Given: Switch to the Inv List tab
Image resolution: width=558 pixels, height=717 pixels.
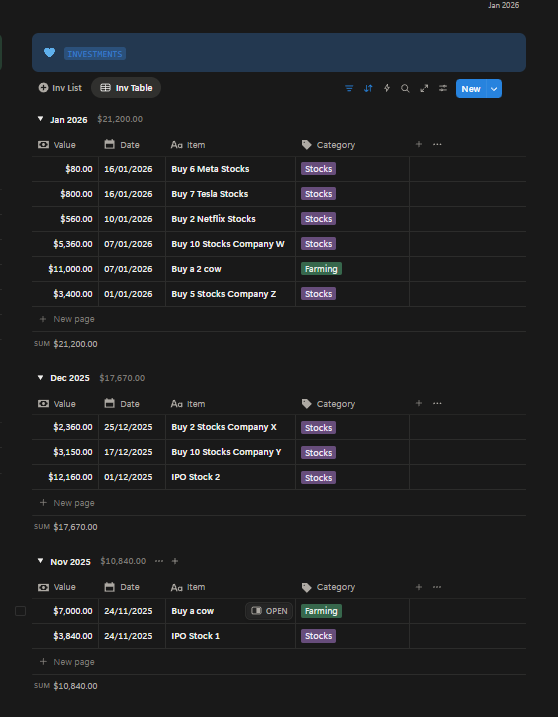Looking at the screenshot, I should tap(60, 88).
